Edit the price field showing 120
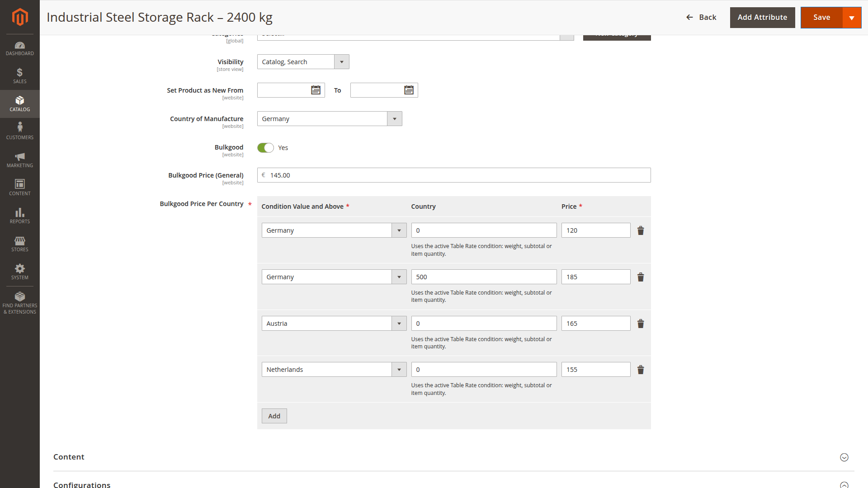The width and height of the screenshot is (868, 488). coord(596,230)
